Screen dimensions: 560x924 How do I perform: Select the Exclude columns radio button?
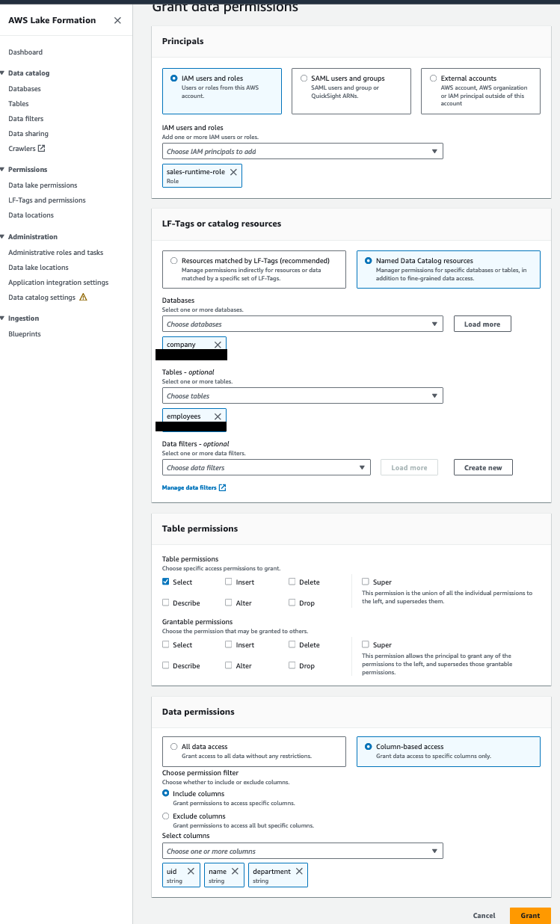click(165, 817)
